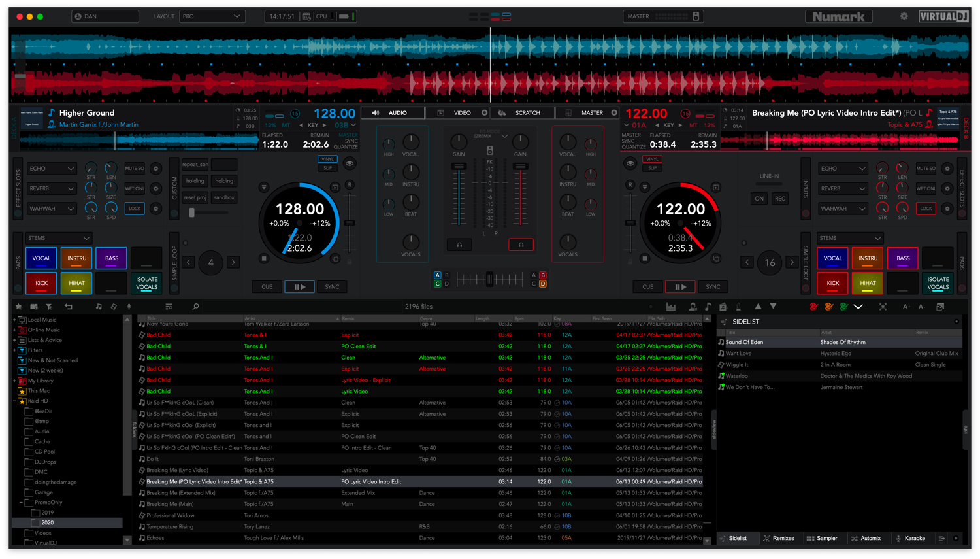This screenshot has height=559, width=980.
Task: Toggle VINYL mode on right deck
Action: 652,159
